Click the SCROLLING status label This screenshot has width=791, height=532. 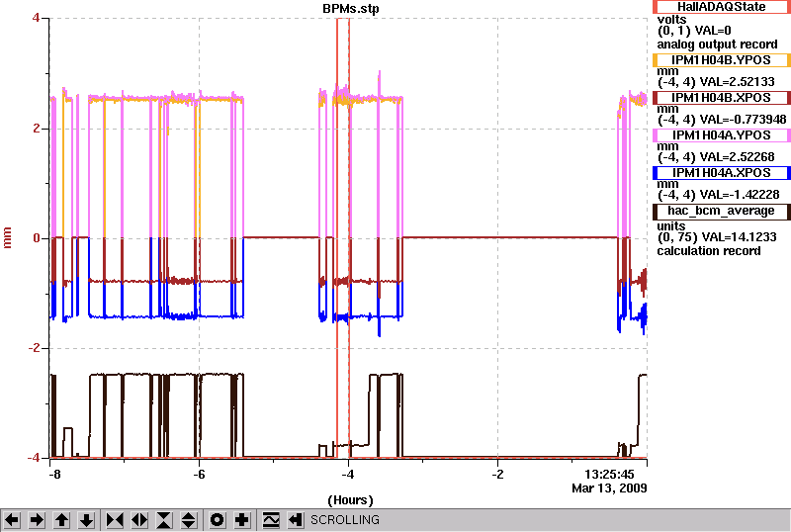click(344, 520)
